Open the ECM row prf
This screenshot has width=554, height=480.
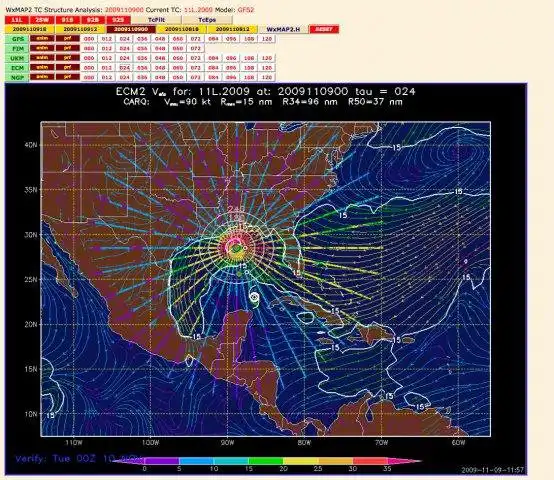pos(67,67)
